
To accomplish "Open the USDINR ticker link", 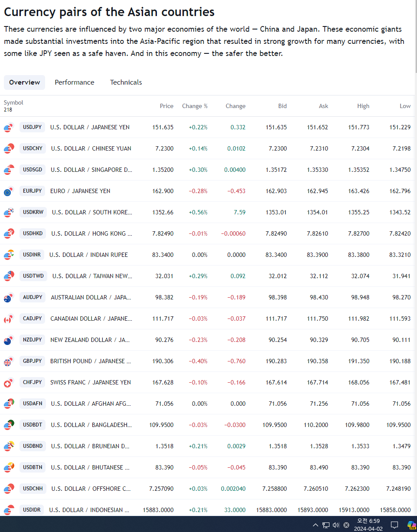I will pyautogui.click(x=32, y=255).
